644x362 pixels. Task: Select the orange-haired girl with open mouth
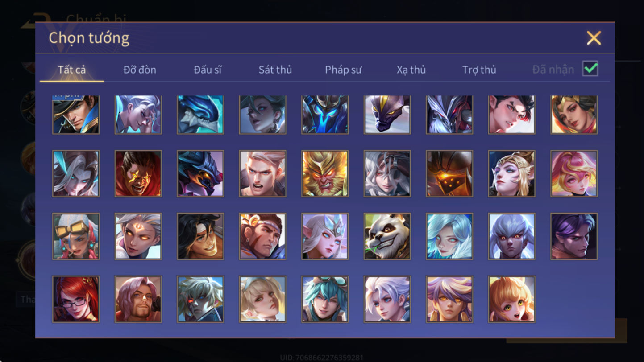click(511, 299)
